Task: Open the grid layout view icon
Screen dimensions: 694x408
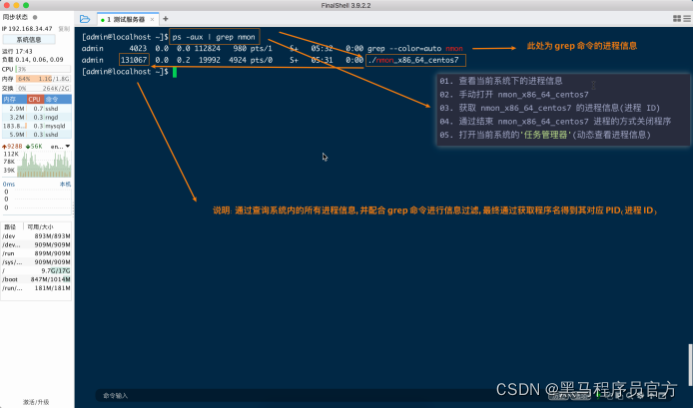Action: click(x=677, y=19)
